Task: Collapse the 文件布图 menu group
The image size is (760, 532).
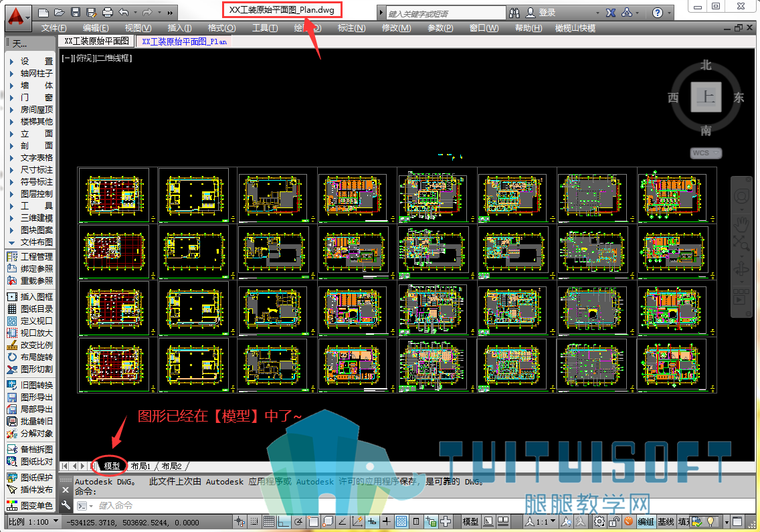Action: tap(31, 242)
